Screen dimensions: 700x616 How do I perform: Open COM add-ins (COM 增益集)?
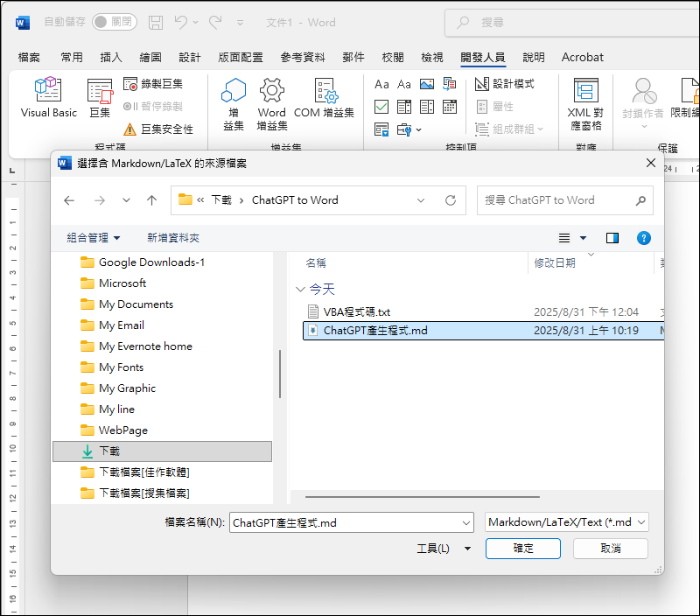click(324, 98)
